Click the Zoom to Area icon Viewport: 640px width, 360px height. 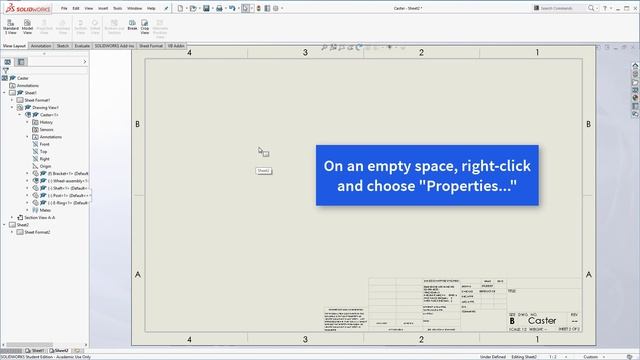pos(333,48)
